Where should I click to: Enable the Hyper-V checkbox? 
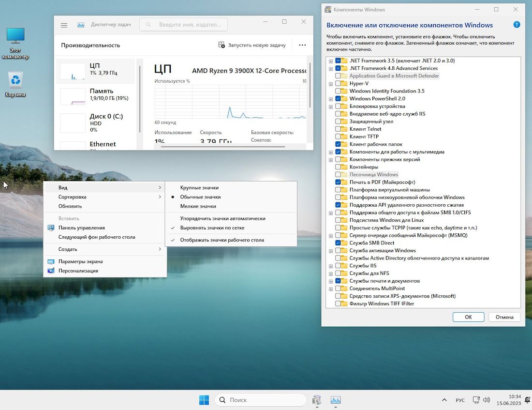click(338, 84)
